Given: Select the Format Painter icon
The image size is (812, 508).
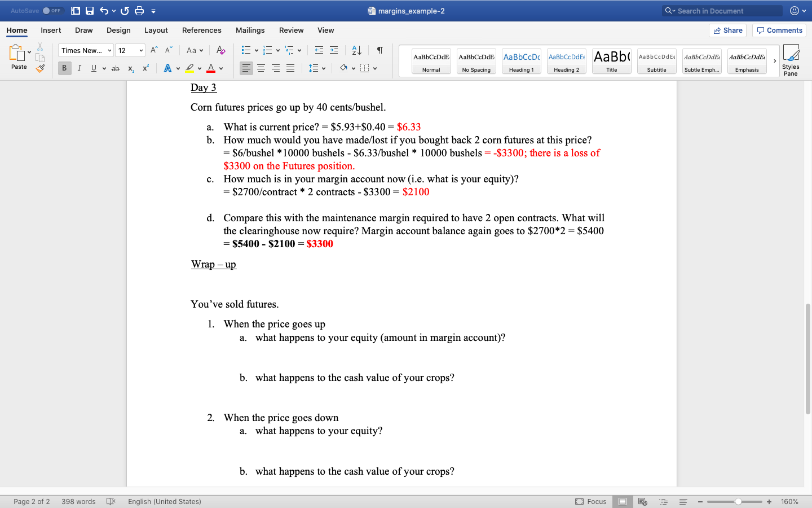Looking at the screenshot, I should [39, 68].
